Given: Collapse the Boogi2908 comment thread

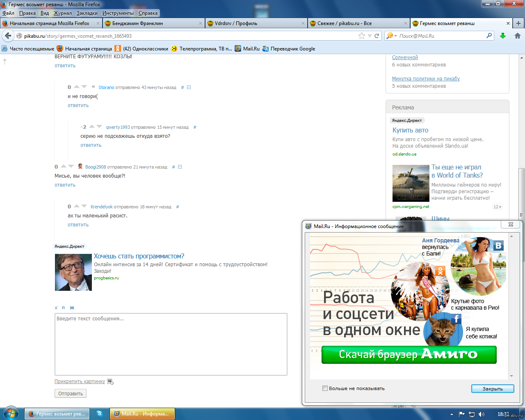Looking at the screenshot, I should click(x=180, y=167).
